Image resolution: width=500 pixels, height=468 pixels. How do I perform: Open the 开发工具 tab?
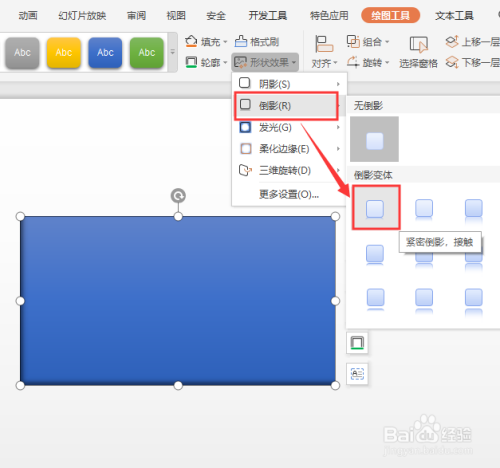coord(268,15)
